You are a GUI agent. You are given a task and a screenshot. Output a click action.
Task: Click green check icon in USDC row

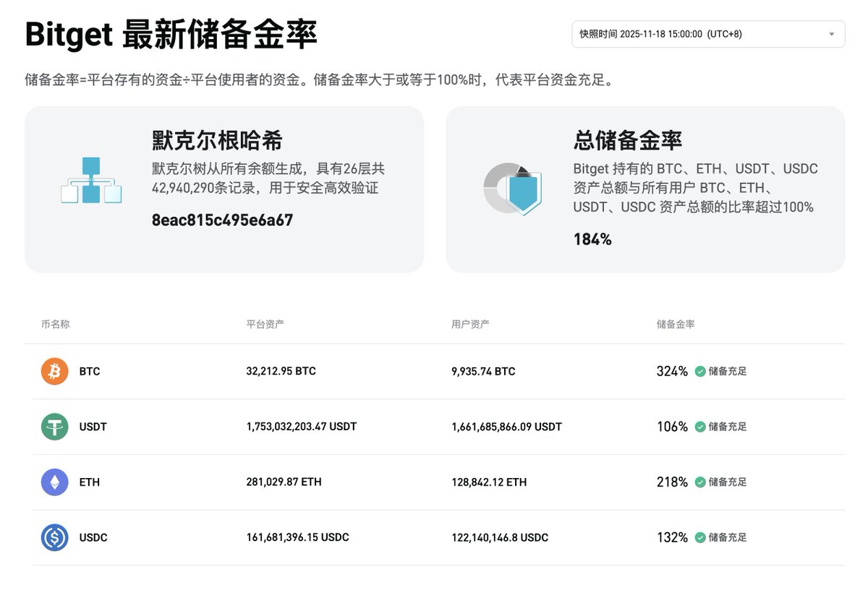[700, 537]
